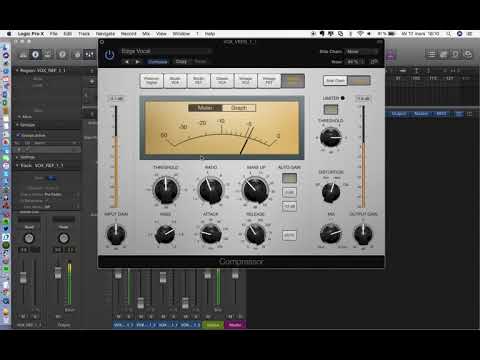The image size is (480, 360).
Task: Open the Apple menu
Action: pyautogui.click(x=9, y=34)
